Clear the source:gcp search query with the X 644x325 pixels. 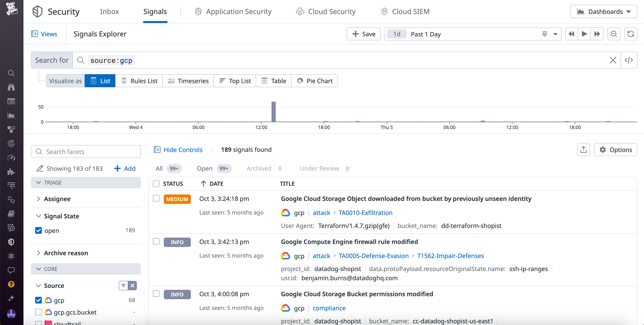(613, 60)
